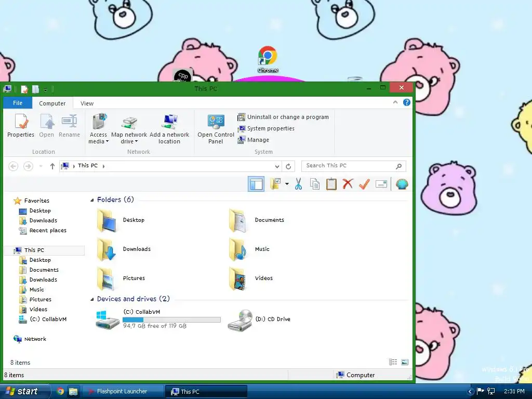
Task: Open the File menu tab
Action: [x=18, y=103]
